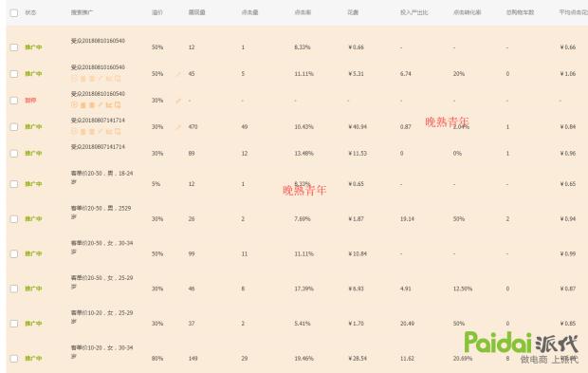Click the ROI value 20.49
The height and width of the screenshot is (373, 588).
coord(407,324)
